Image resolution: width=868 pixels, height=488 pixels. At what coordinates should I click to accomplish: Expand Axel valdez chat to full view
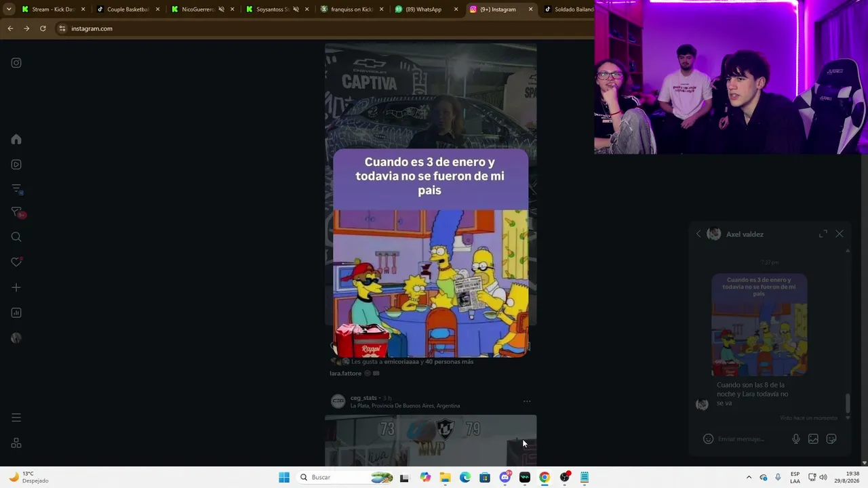[823, 234]
